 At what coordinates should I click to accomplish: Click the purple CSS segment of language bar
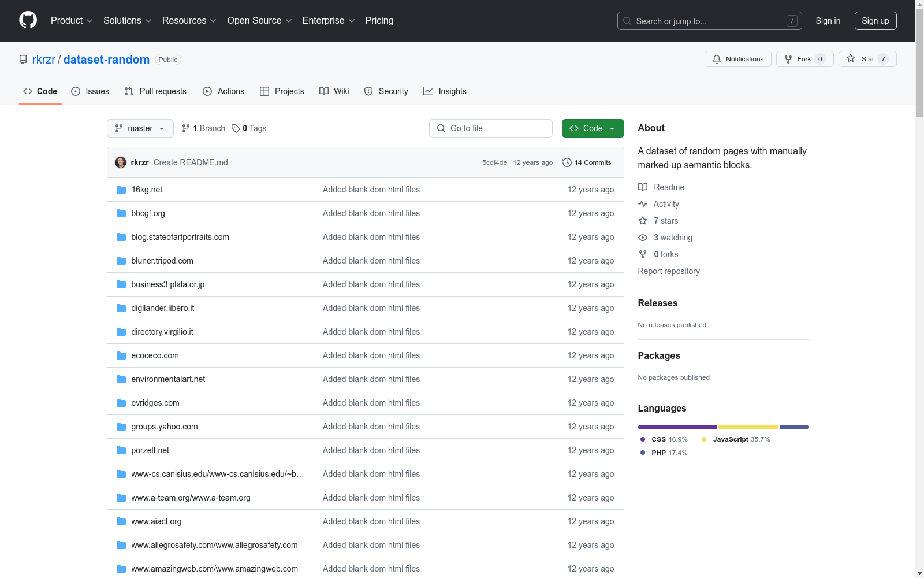pos(677,427)
